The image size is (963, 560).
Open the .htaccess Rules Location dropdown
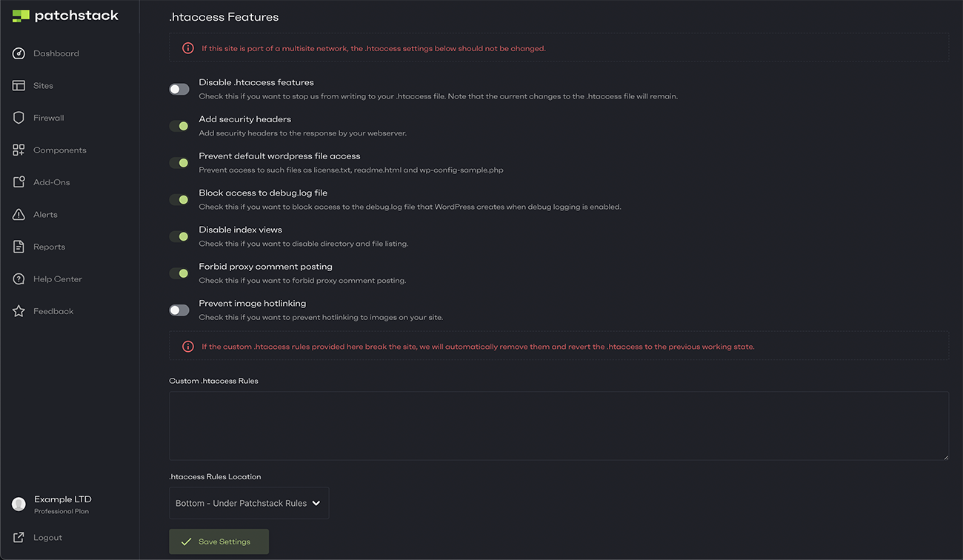[249, 503]
